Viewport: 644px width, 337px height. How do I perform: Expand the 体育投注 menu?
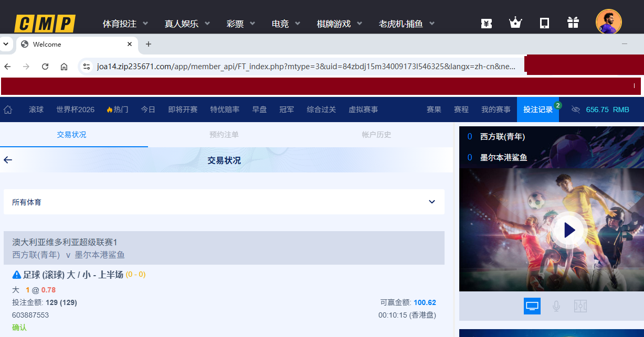(125, 24)
